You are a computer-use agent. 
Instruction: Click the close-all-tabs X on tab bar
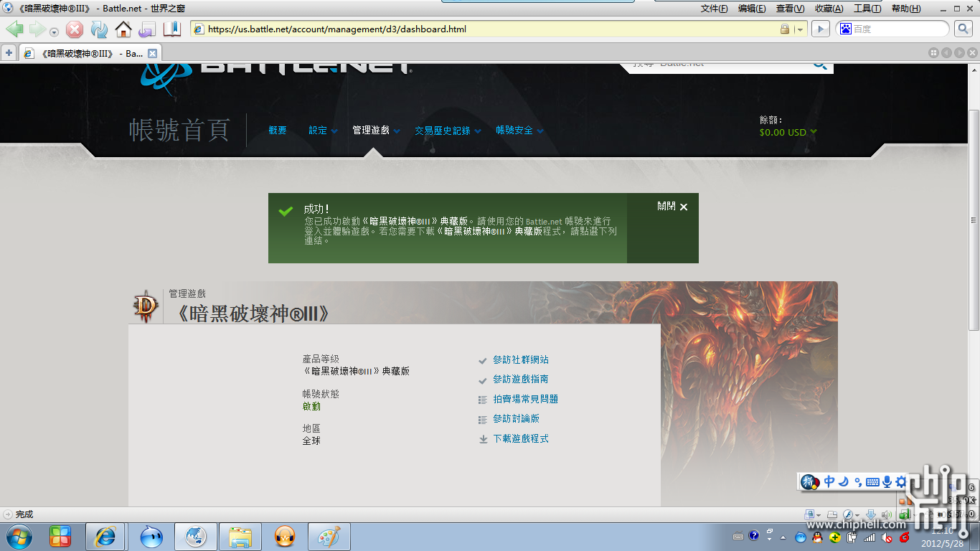pos(971,53)
